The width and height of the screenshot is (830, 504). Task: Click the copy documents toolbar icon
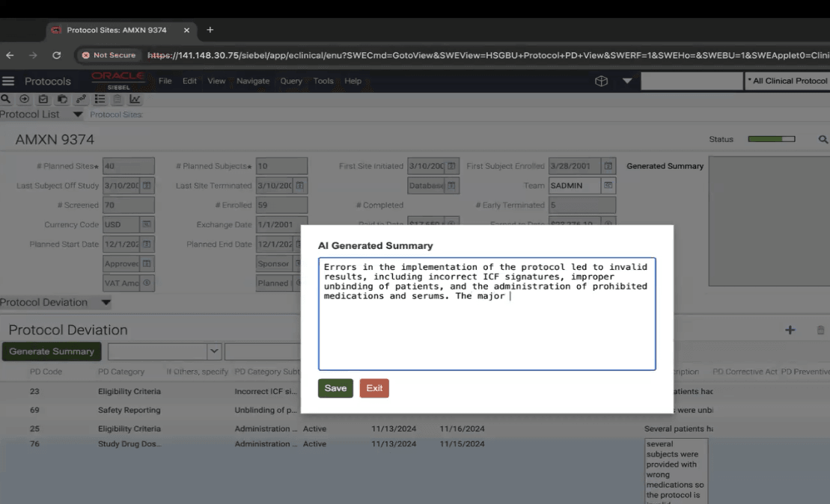(x=62, y=99)
